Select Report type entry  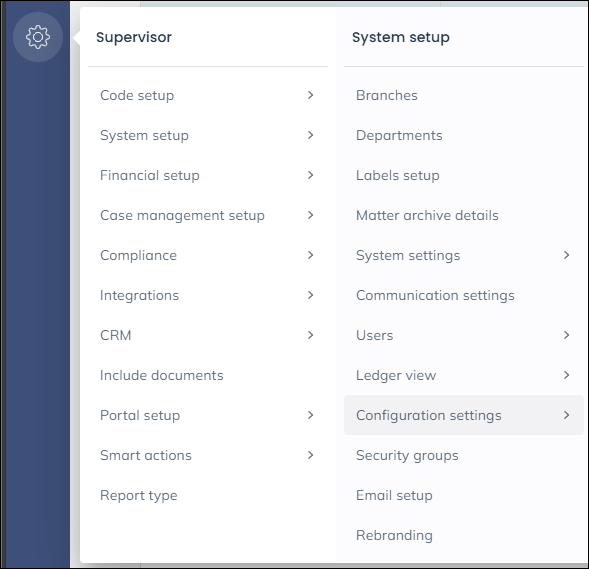point(139,495)
